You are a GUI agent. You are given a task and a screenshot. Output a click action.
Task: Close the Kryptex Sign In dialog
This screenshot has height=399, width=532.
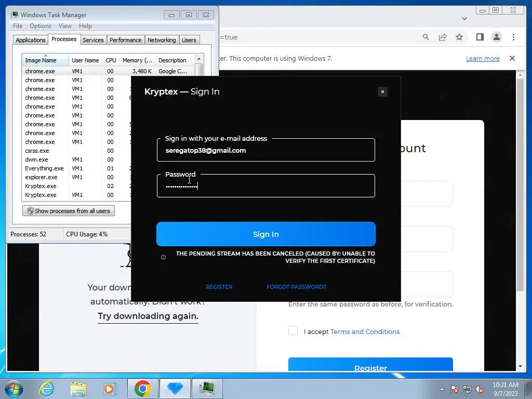point(382,91)
